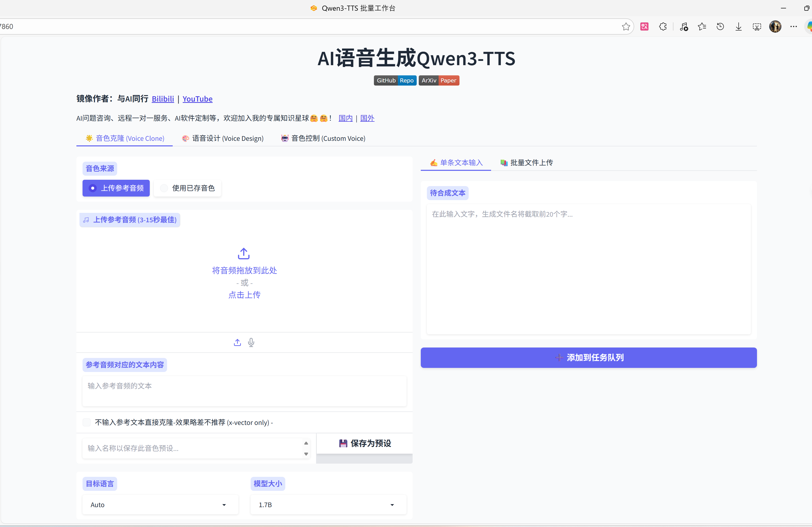812x527 pixels.
Task: Click 添加到任务队列 button
Action: coord(589,357)
